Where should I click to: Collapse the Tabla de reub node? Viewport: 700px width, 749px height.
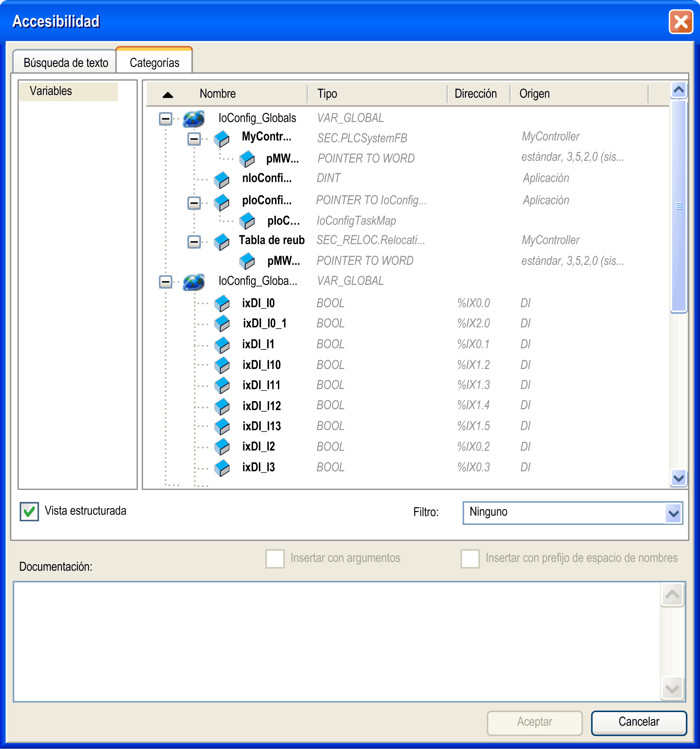[x=194, y=242]
